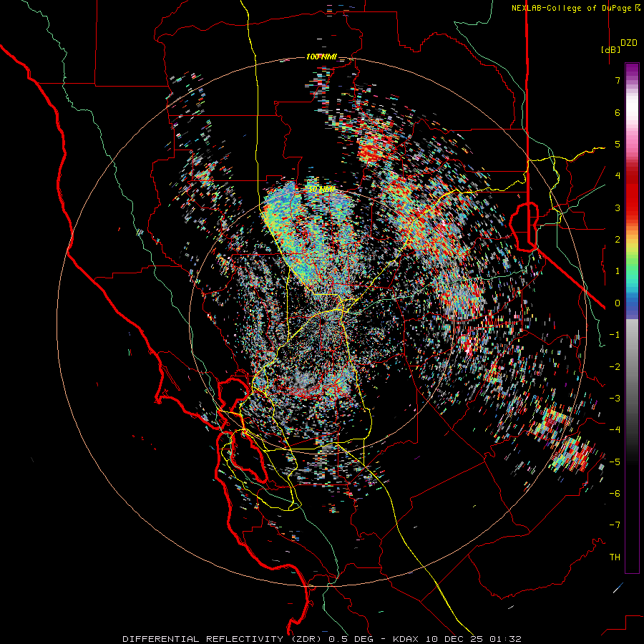Click the 1 value on the color scale
The image size is (644, 644).
(x=618, y=271)
